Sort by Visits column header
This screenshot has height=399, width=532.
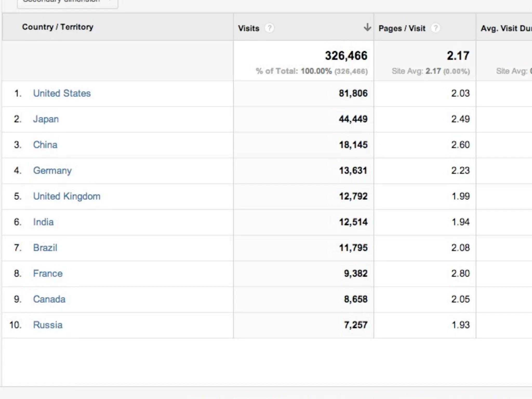coord(249,28)
